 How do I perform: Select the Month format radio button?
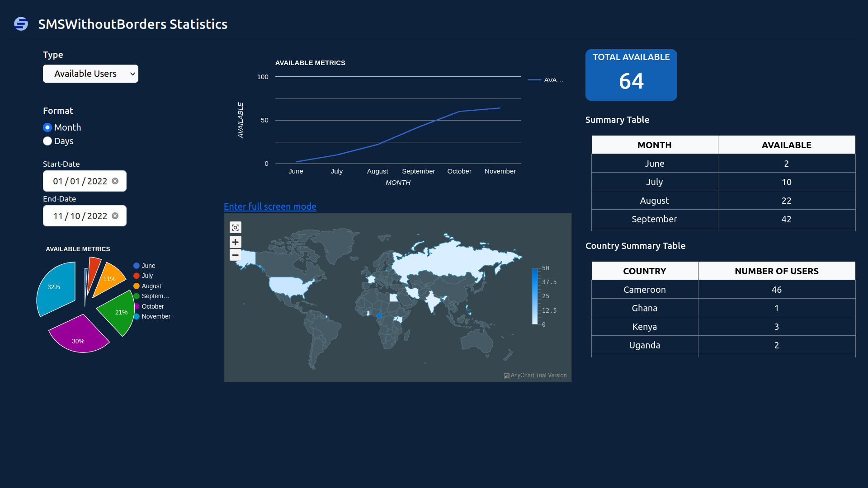pos(47,127)
